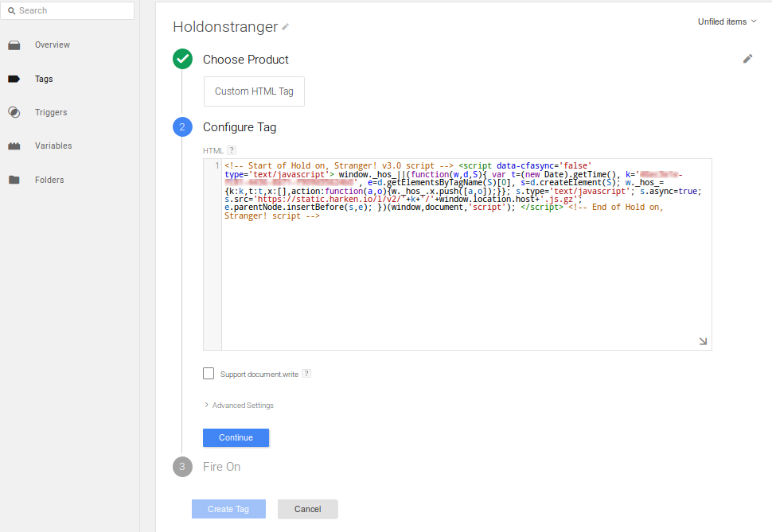Click line number 1 in editor gutter
The height and width of the screenshot is (532, 772).
coord(216,166)
